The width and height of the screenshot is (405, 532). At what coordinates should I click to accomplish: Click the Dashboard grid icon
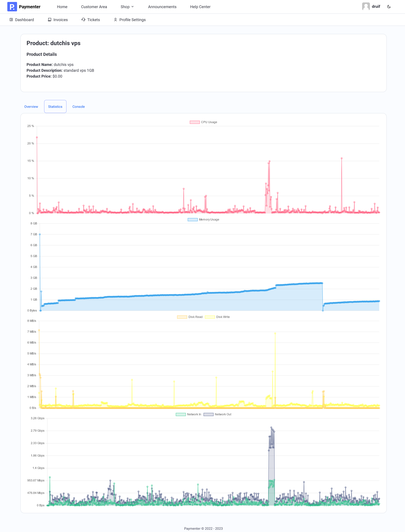point(11,20)
